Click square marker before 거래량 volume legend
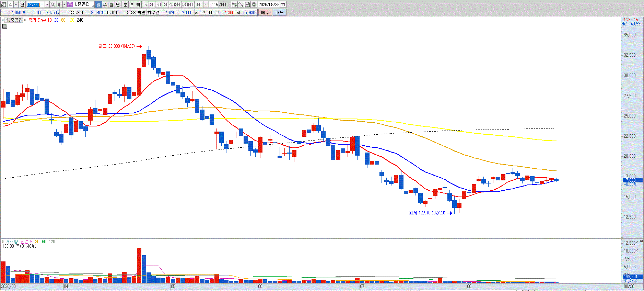The height and width of the screenshot is (291, 644). click(x=3, y=242)
